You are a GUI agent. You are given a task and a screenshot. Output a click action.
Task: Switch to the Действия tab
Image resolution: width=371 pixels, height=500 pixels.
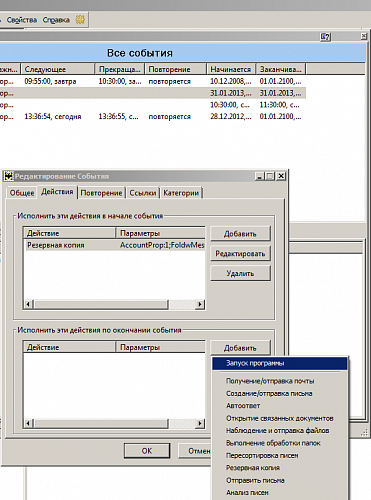tap(57, 192)
